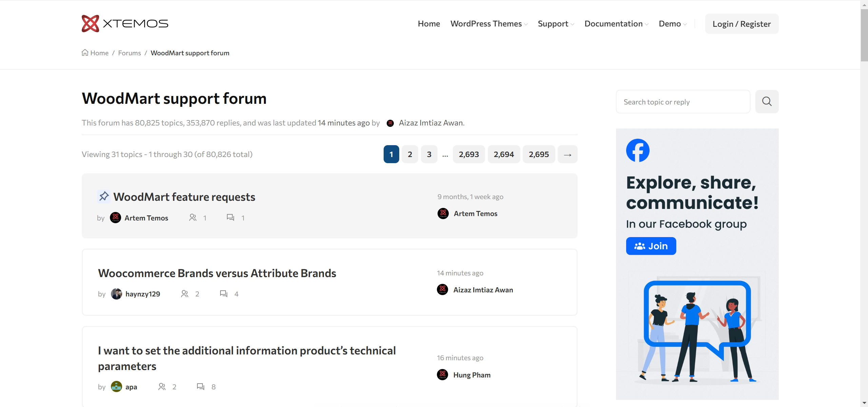Click Hung Pham's avatar icon
The image size is (868, 407).
(x=443, y=375)
